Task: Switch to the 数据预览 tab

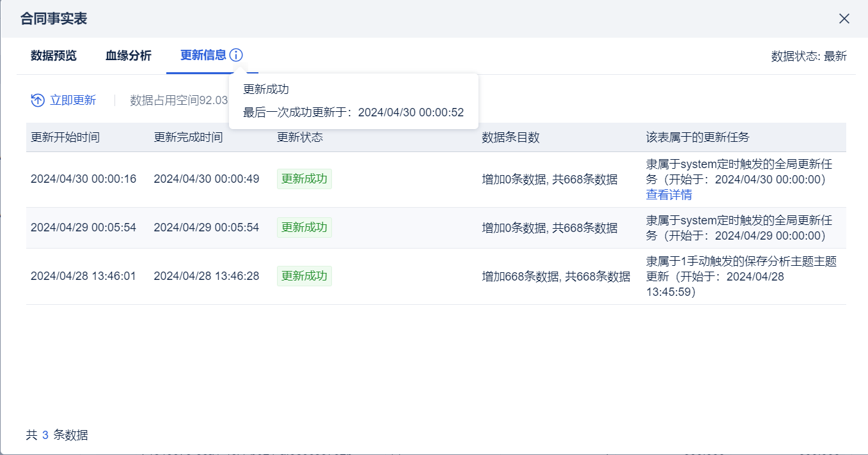Action: tap(54, 56)
